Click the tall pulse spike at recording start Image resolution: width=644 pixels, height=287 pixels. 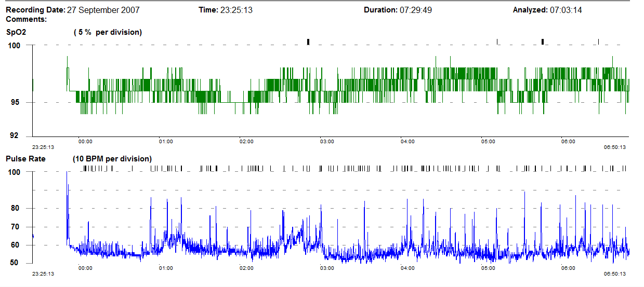tap(67, 208)
